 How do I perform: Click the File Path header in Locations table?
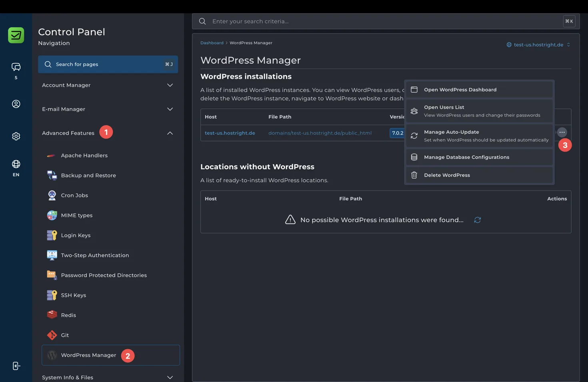coord(351,199)
